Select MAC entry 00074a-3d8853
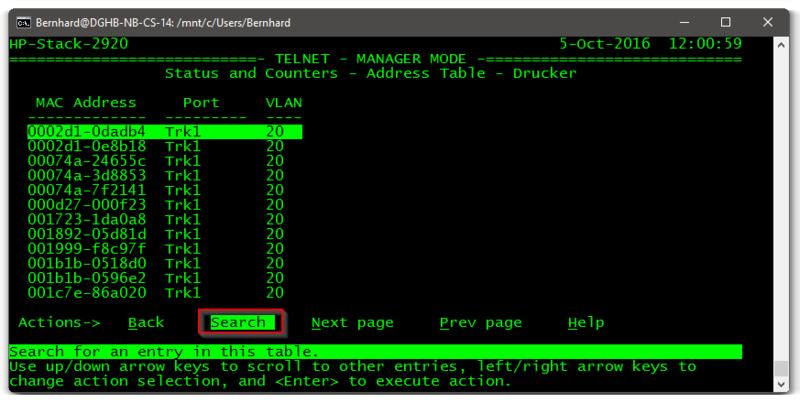This screenshot has height=403, width=800. pyautogui.click(x=86, y=175)
